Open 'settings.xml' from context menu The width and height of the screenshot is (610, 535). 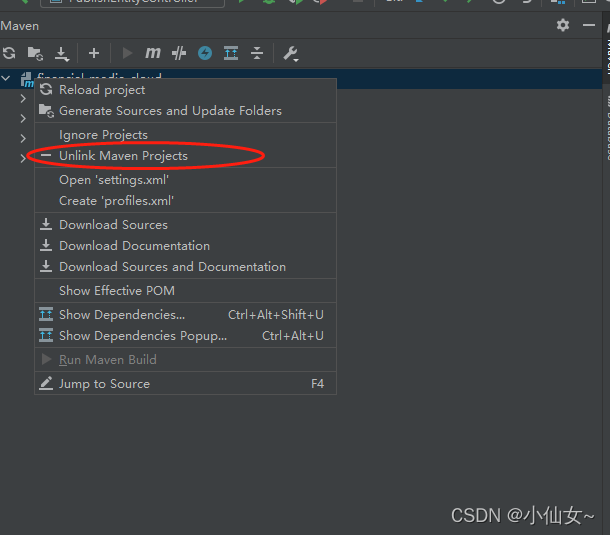pyautogui.click(x=186, y=180)
